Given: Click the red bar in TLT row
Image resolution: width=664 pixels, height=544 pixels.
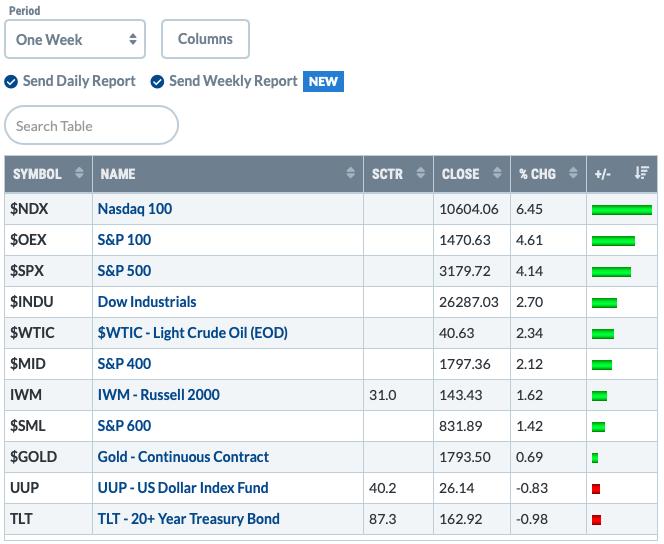Looking at the screenshot, I should pos(596,520).
